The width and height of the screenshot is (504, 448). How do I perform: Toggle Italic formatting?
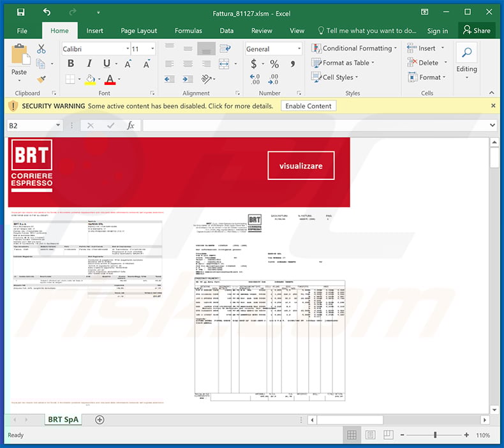89,64
